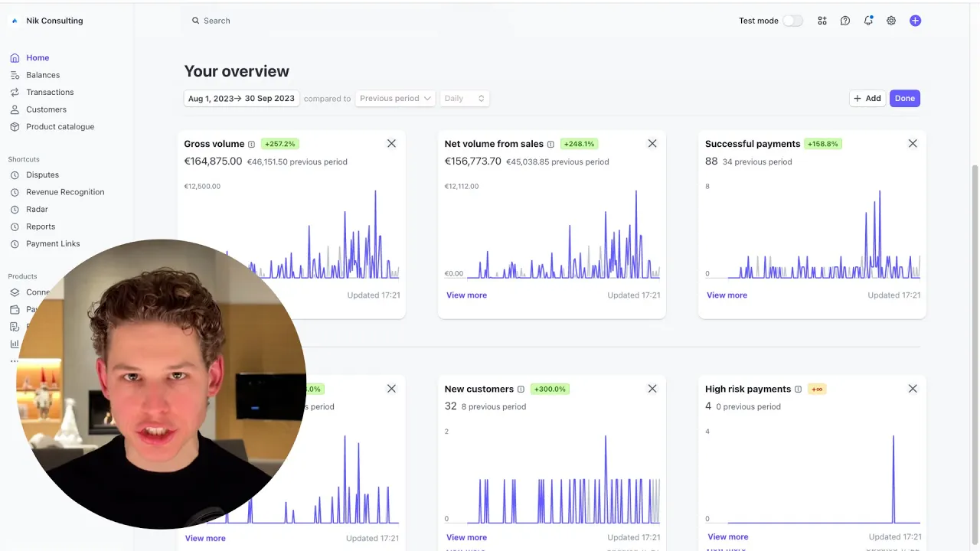Click info icon beside Gross volume
Viewport: 980px width, 551px height.
(x=251, y=144)
